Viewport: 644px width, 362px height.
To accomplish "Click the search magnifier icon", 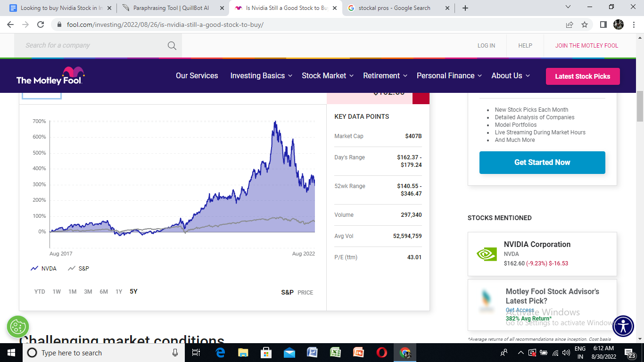I will (172, 46).
